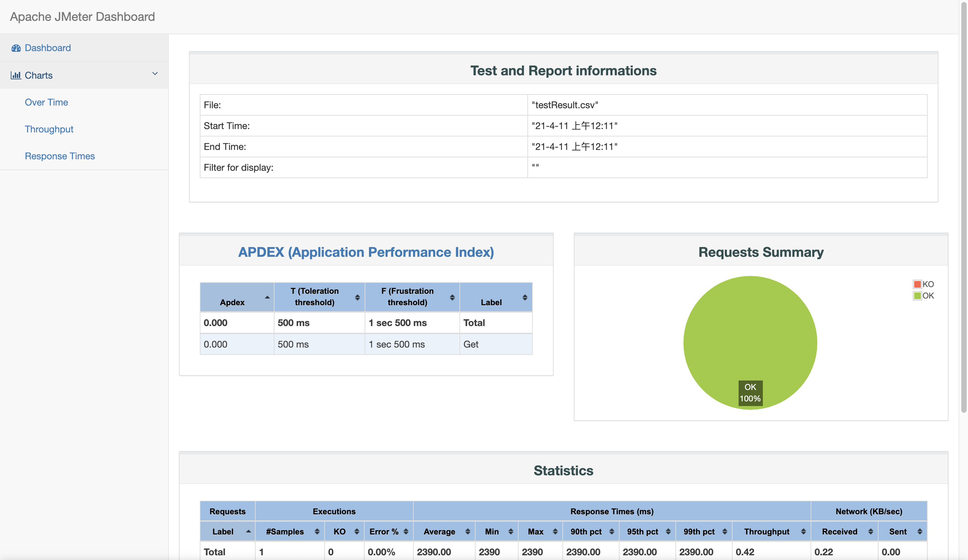Toggle the KO legend color swatch
The image size is (968, 560).
click(917, 284)
